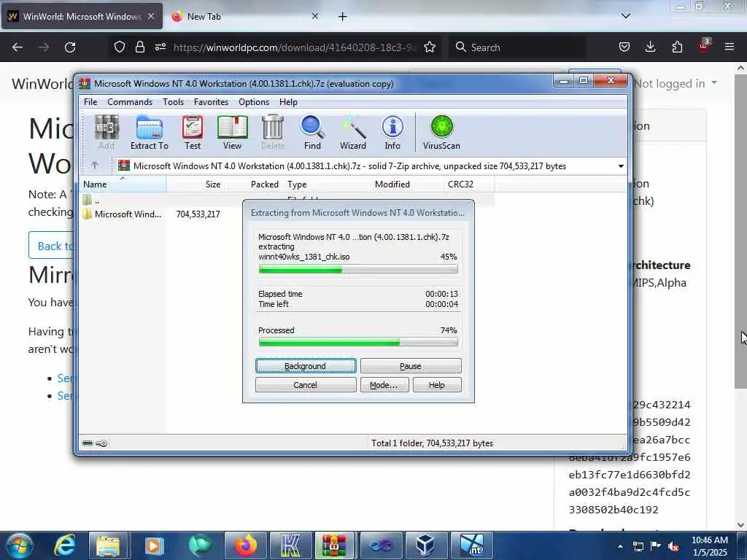Click the Add archive icon
Image resolution: width=747 pixels, height=560 pixels.
[x=107, y=133]
